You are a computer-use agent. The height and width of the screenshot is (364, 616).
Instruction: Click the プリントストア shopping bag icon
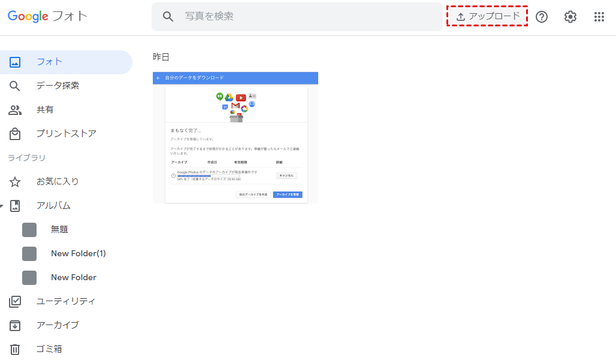15,134
